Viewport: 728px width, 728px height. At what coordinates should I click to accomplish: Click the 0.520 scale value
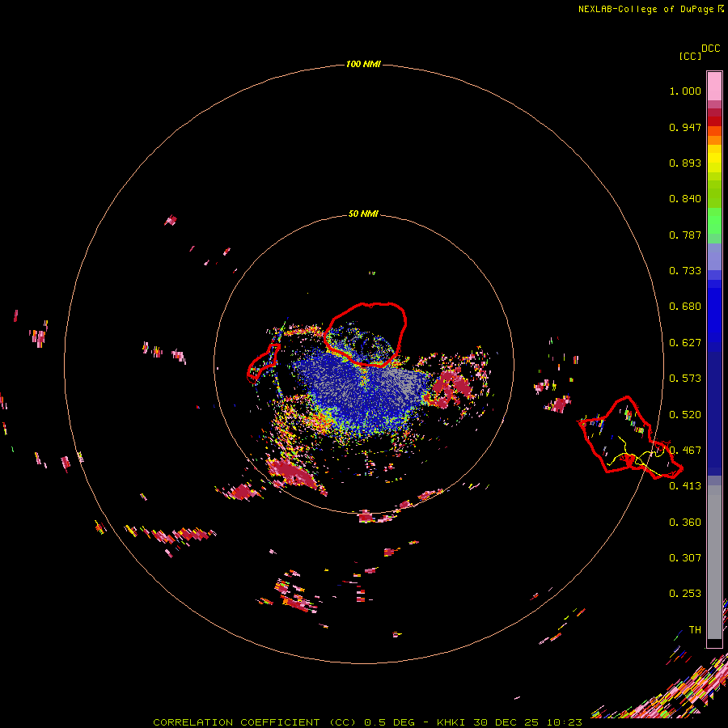(x=685, y=415)
